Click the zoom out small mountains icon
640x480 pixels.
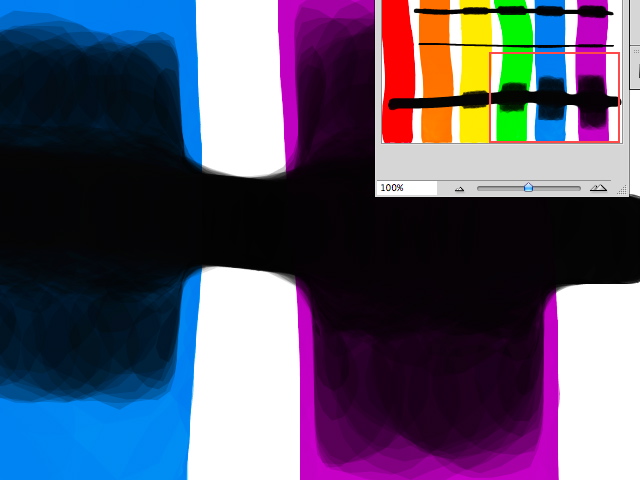point(459,188)
